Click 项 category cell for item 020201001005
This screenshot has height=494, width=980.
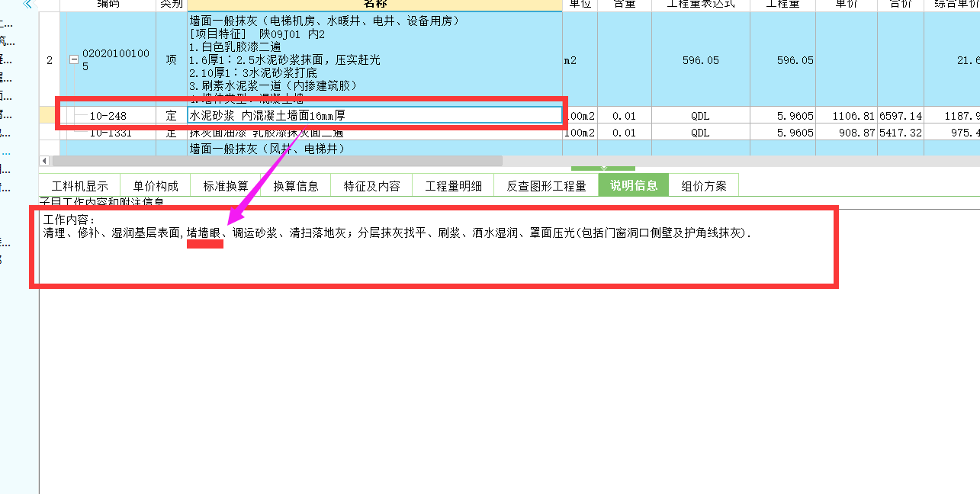(x=171, y=60)
